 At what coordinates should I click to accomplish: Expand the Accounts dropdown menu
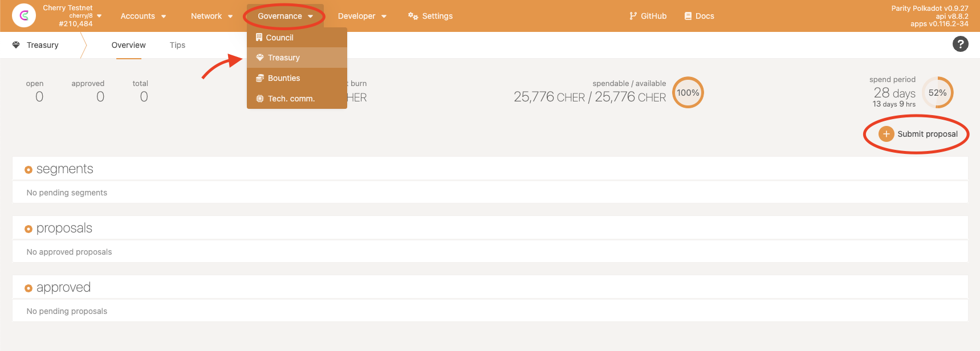click(143, 16)
